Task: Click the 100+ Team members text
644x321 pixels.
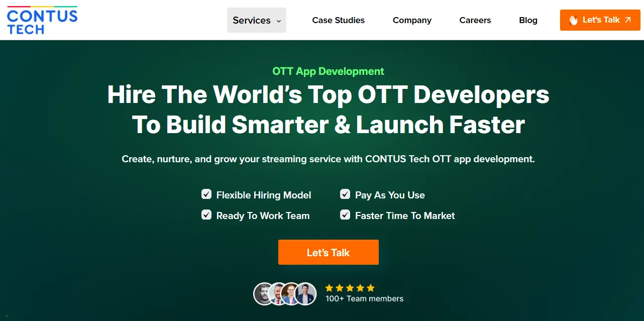Action: click(x=363, y=298)
